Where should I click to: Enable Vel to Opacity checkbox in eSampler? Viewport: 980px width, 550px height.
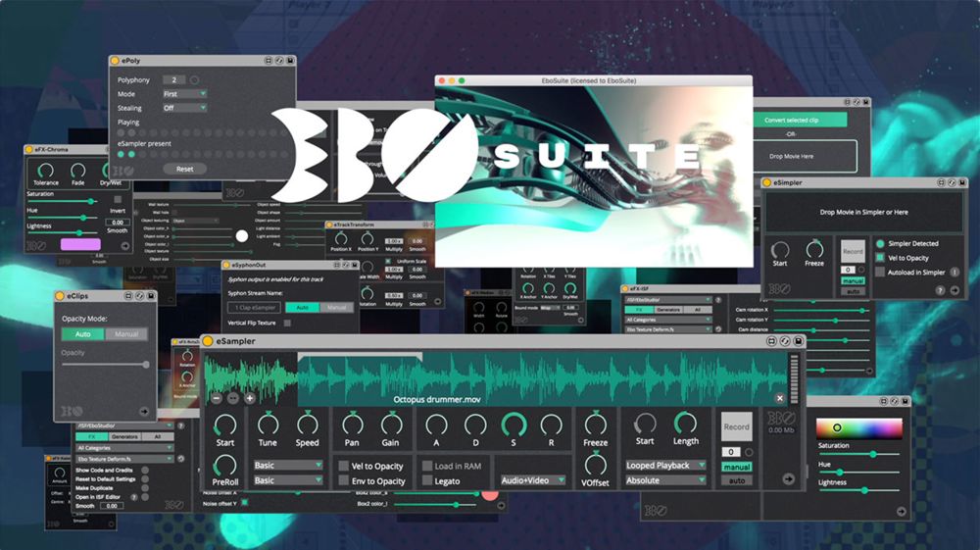click(x=343, y=466)
